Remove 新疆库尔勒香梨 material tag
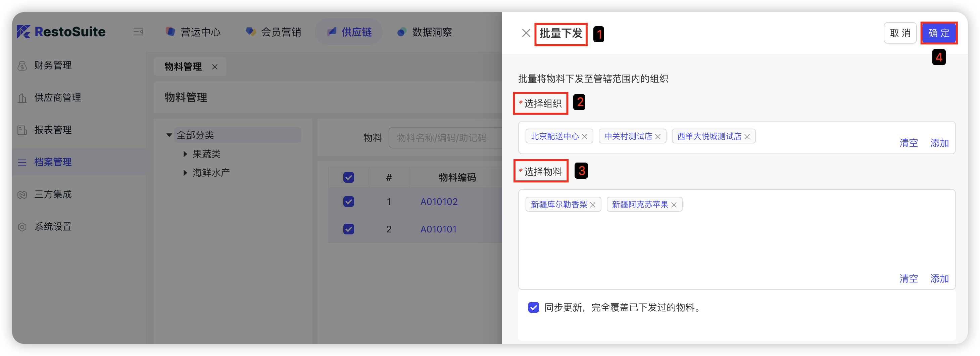Screen dimensions: 980x356 (593, 205)
